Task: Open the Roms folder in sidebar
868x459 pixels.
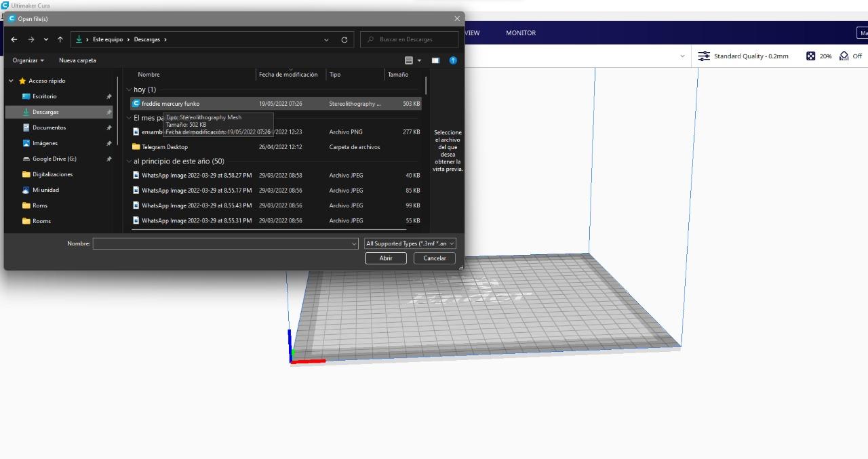Action: (39, 205)
